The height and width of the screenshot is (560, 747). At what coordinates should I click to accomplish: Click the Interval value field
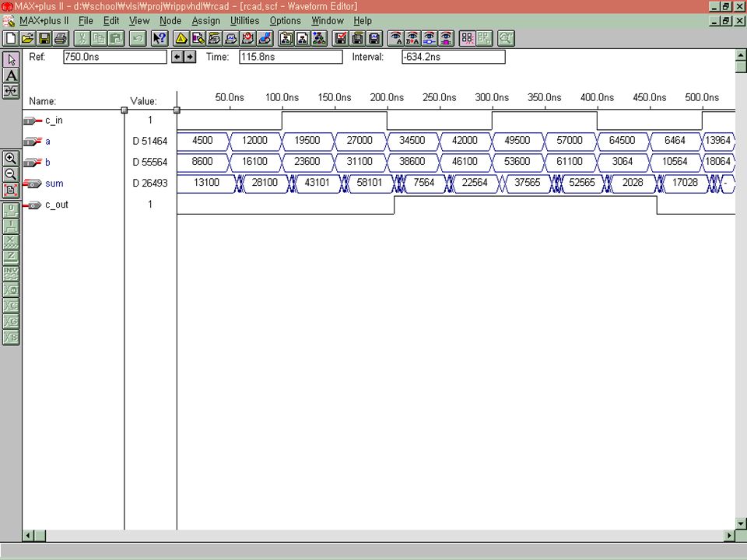(x=453, y=57)
